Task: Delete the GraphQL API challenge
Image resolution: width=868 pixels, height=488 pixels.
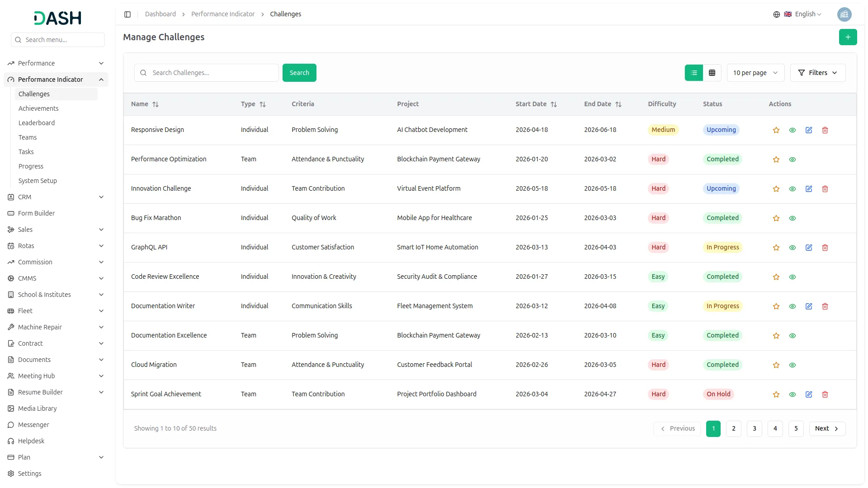Action: 825,248
